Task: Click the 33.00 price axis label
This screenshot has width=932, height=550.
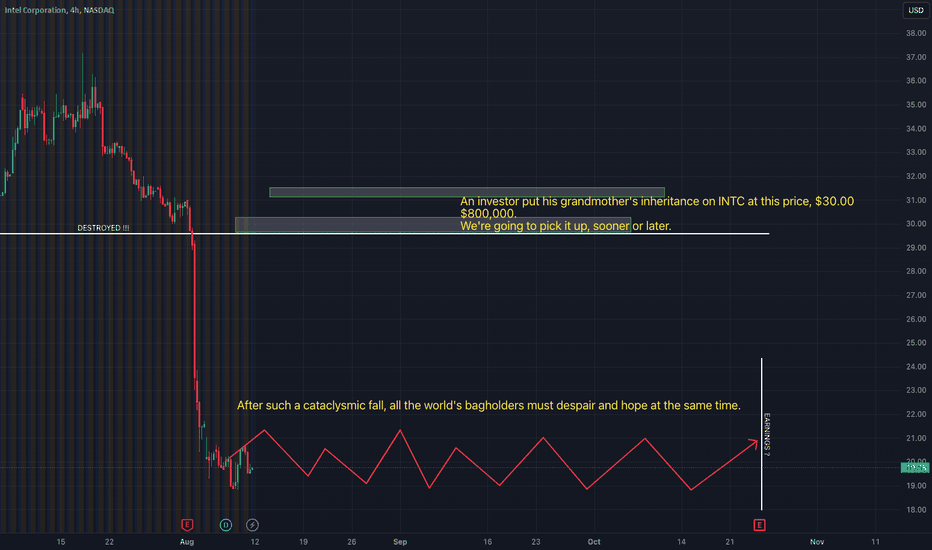Action: pos(916,152)
